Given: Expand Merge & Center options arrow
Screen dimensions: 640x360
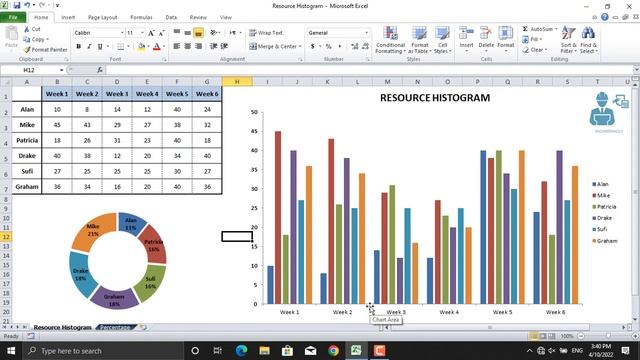Looking at the screenshot, I should 300,47.
